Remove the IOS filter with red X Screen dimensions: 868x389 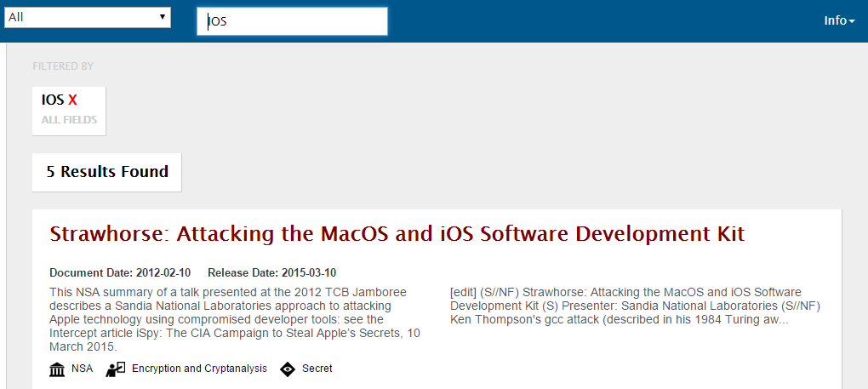click(x=72, y=100)
